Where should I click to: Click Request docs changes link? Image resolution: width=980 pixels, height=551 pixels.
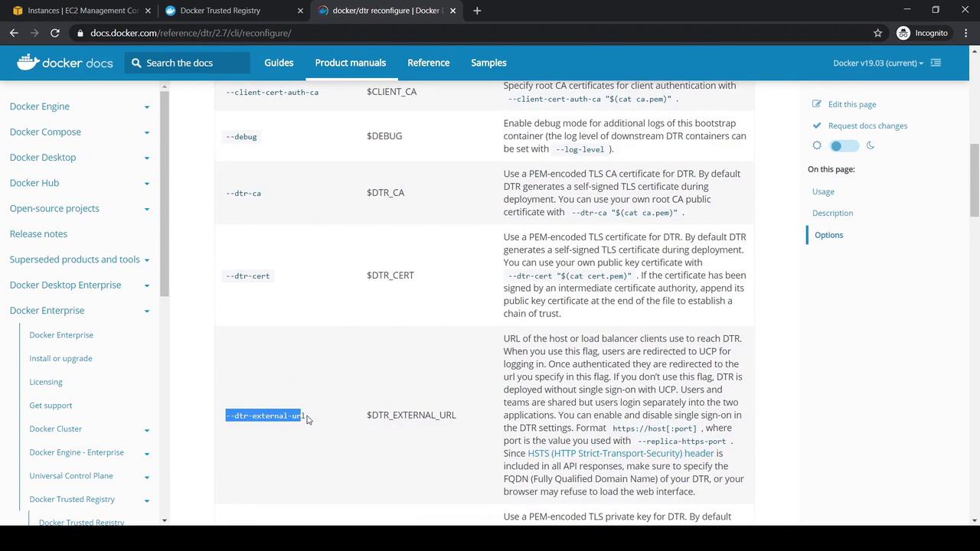coord(867,126)
